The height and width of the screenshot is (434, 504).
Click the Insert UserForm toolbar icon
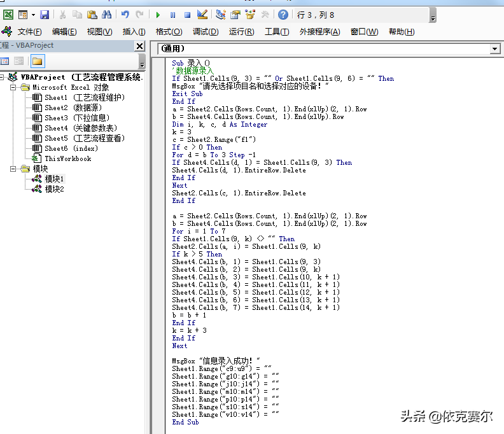[23, 15]
